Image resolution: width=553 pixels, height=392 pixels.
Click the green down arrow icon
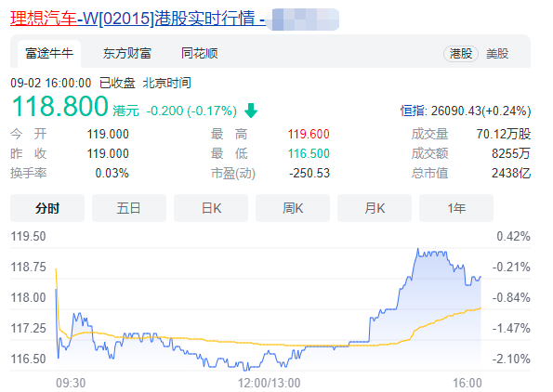pyautogui.click(x=251, y=111)
